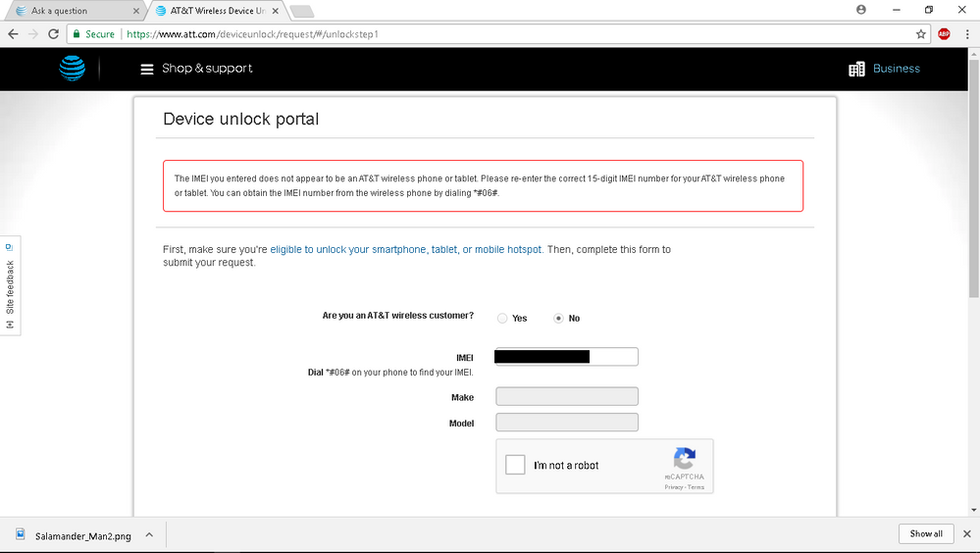980x553 pixels.
Task: Open the Chrome three-dot menu
Action: pyautogui.click(x=966, y=33)
